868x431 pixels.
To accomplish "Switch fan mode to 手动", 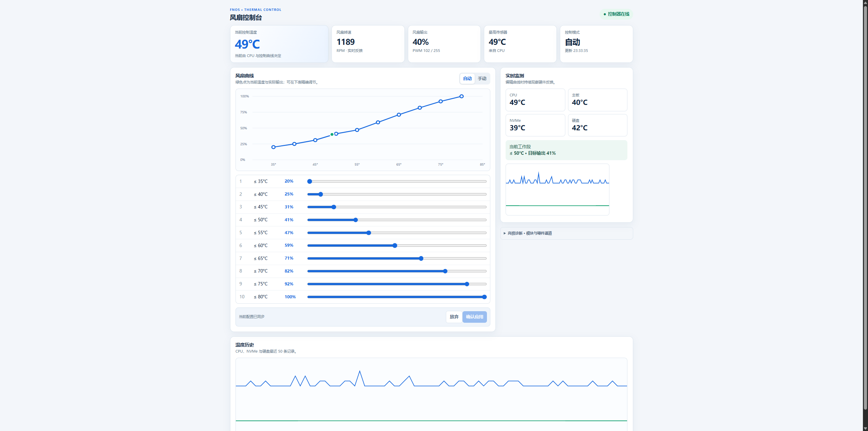I will click(482, 78).
